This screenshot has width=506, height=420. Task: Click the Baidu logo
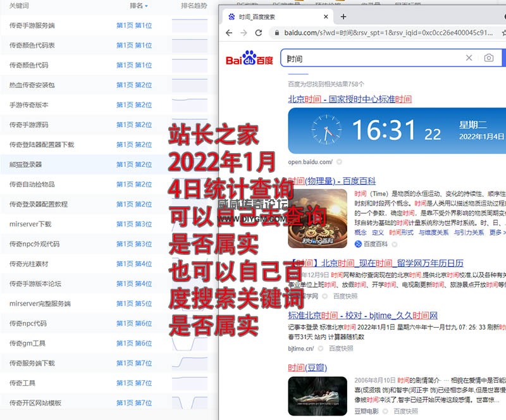(x=249, y=58)
